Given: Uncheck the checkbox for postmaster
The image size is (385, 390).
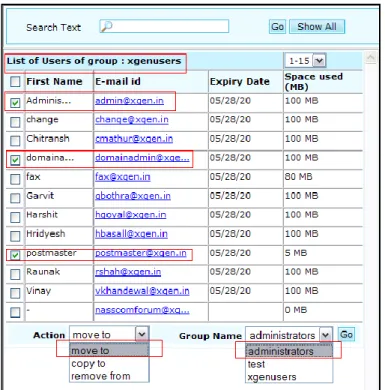Looking at the screenshot, I should (15, 255).
